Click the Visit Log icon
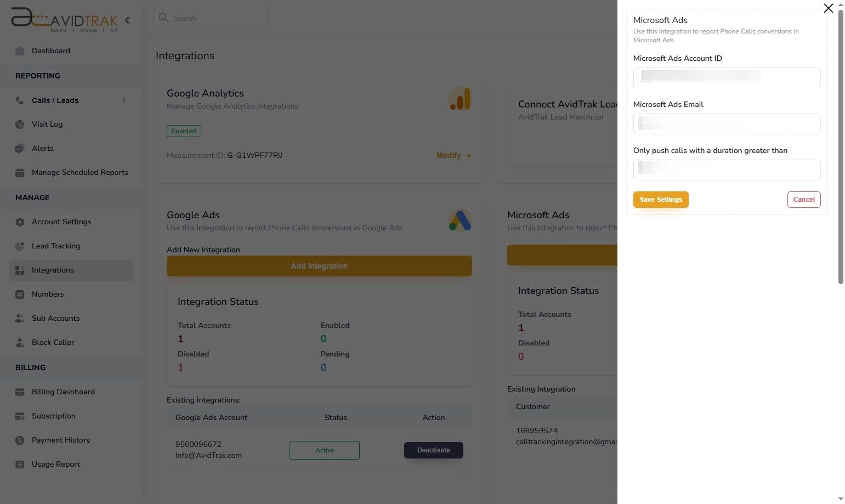This screenshot has height=504, width=845. tap(20, 124)
